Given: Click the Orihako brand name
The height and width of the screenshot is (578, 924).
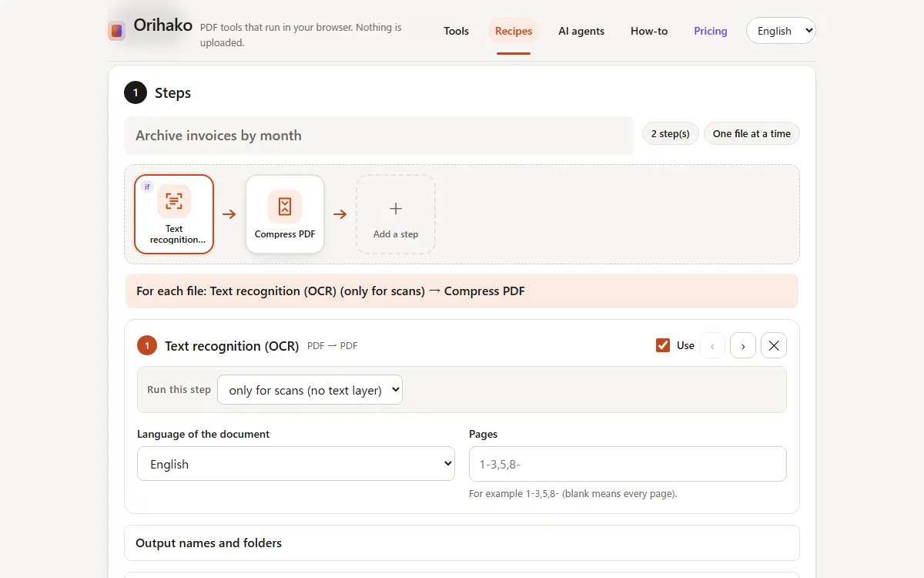Looking at the screenshot, I should [163, 25].
